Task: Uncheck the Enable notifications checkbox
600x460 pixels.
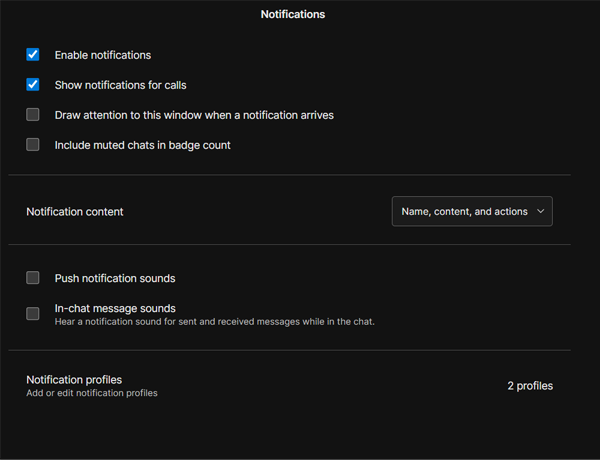Action: [33, 55]
